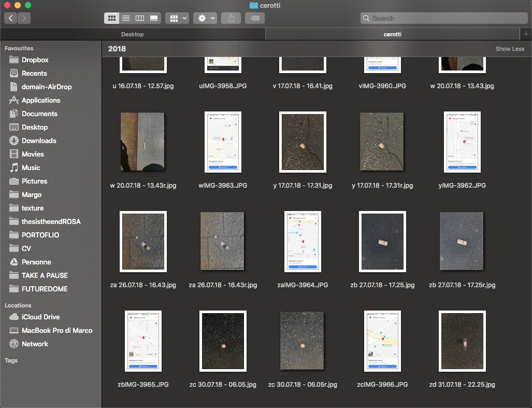The image size is (532, 408).
Task: Select the gallery view icon
Action: [x=153, y=18]
